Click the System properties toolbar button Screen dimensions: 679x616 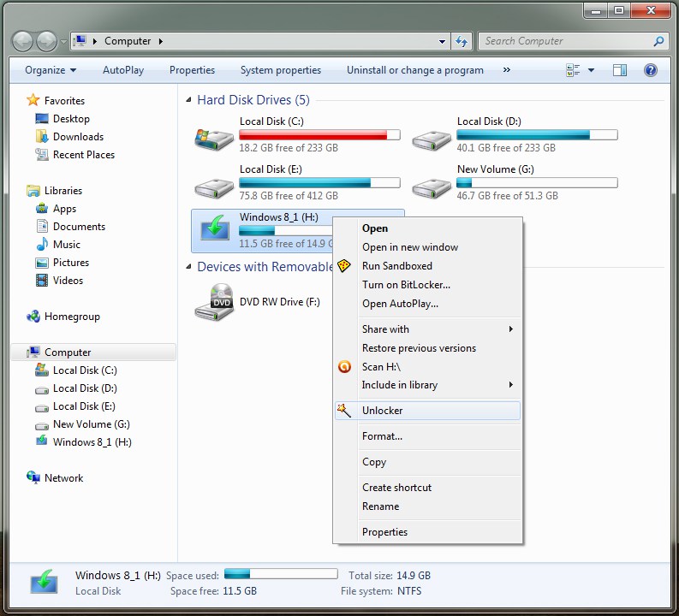281,70
